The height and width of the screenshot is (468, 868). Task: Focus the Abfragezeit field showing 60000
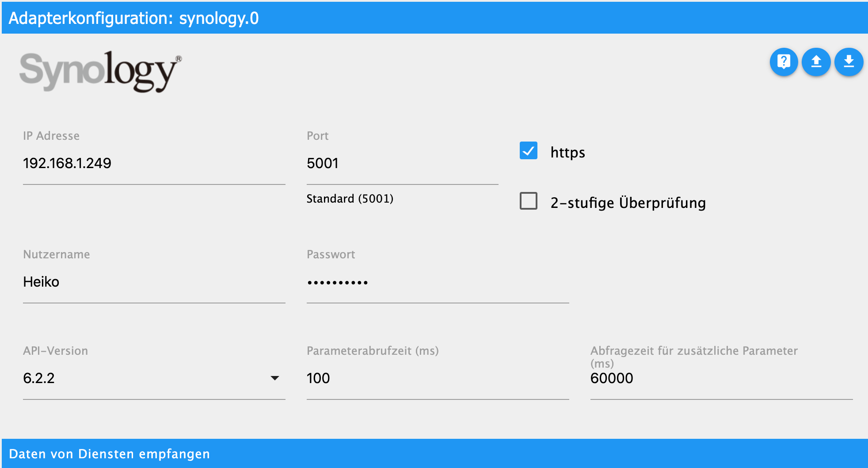(721, 378)
